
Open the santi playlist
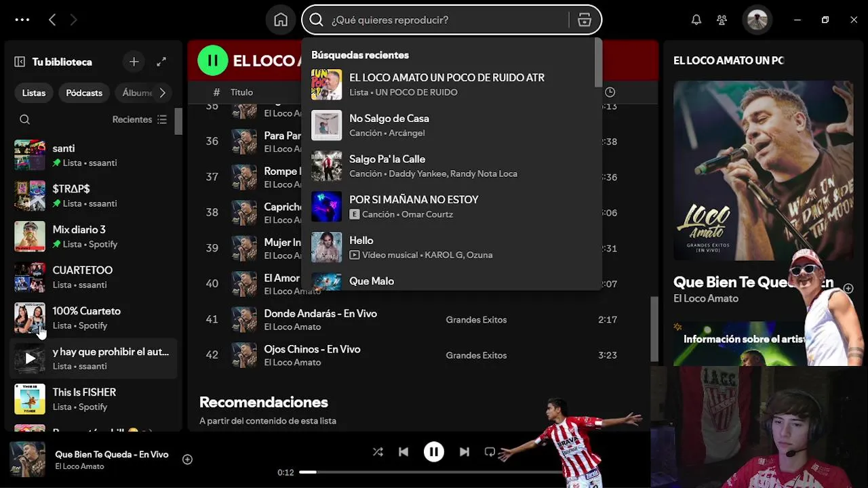click(94, 155)
